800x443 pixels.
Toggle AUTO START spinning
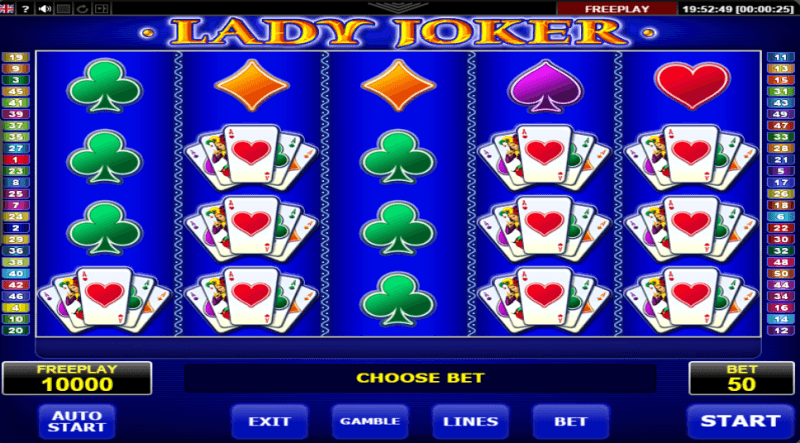click(77, 422)
